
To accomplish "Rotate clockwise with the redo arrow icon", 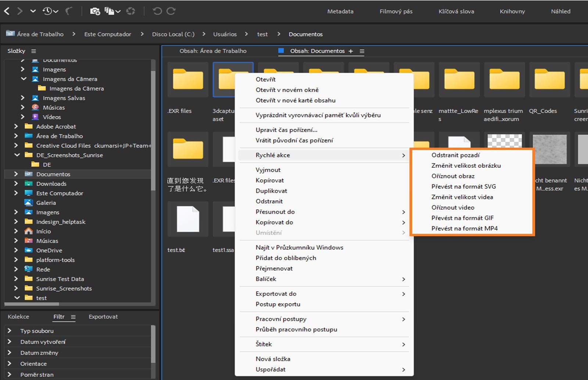I will [x=171, y=11].
